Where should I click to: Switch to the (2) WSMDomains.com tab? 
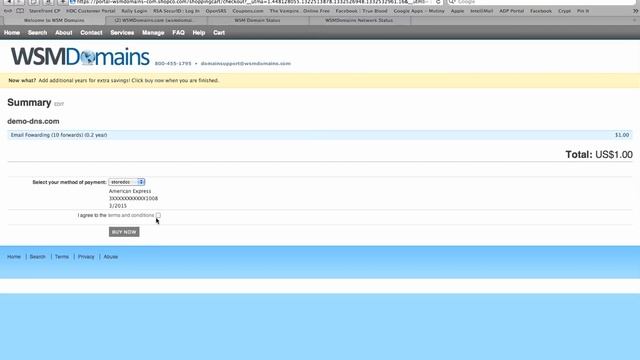coord(156,20)
